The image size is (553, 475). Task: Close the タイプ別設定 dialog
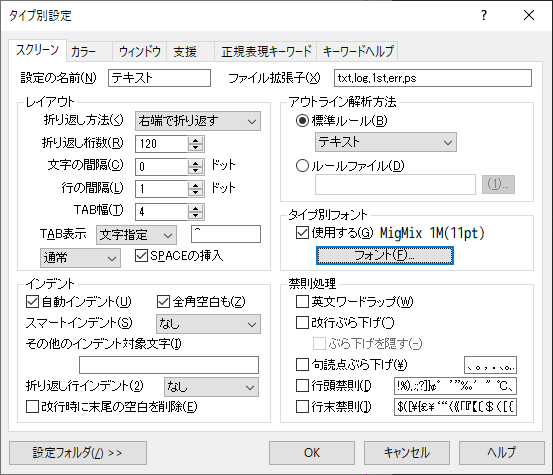coord(529,15)
